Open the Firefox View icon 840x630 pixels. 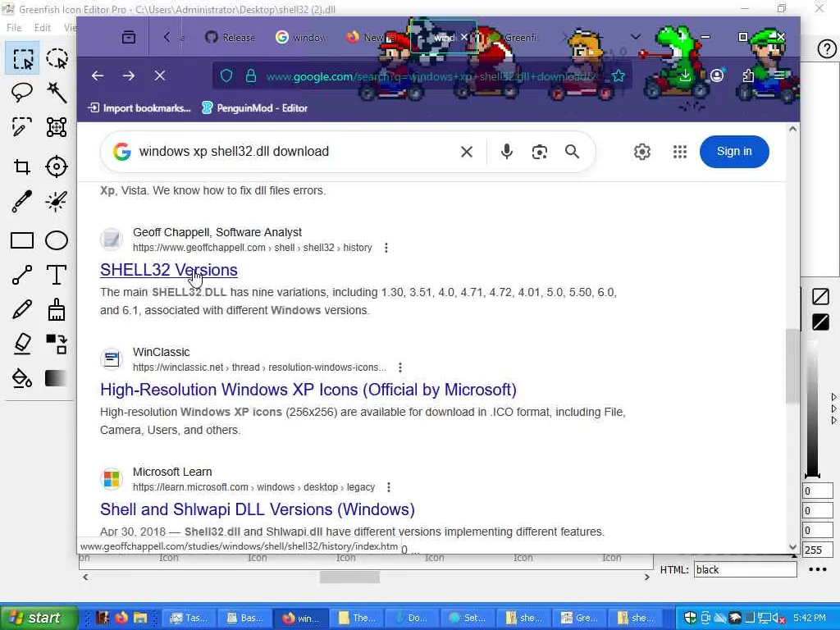pos(129,37)
